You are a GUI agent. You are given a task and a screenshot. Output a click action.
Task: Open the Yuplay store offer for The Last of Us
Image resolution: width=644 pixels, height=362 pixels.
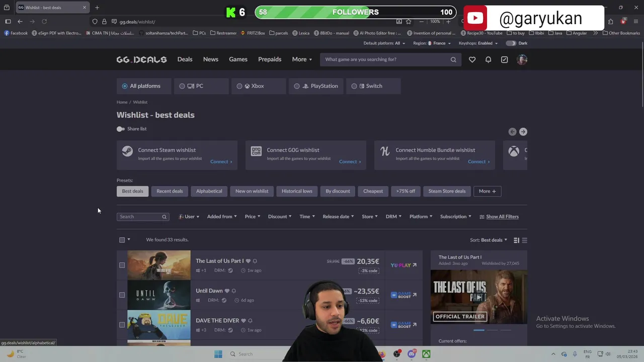(x=404, y=265)
